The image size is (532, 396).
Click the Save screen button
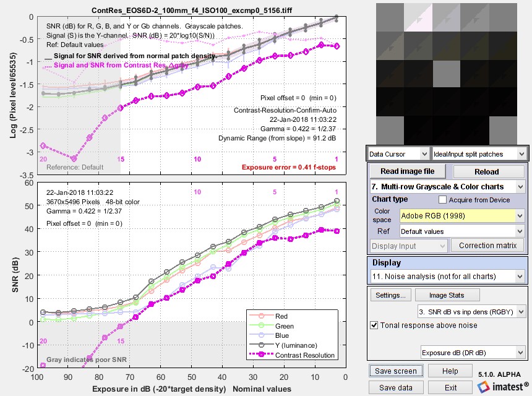click(x=396, y=371)
